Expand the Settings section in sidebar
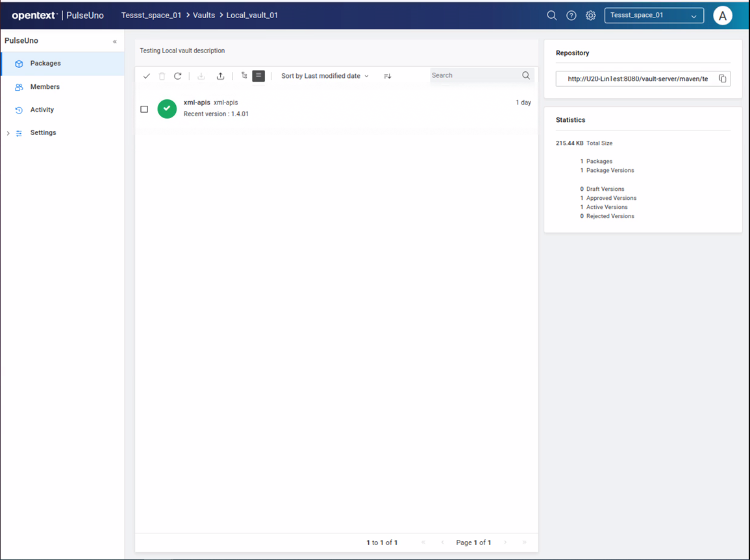The height and width of the screenshot is (560, 750). click(x=8, y=133)
